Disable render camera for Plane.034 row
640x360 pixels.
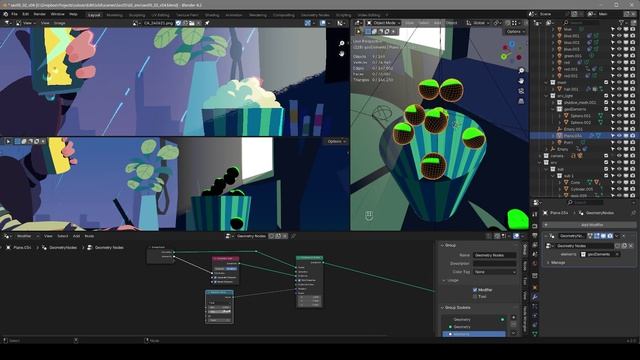632,136
